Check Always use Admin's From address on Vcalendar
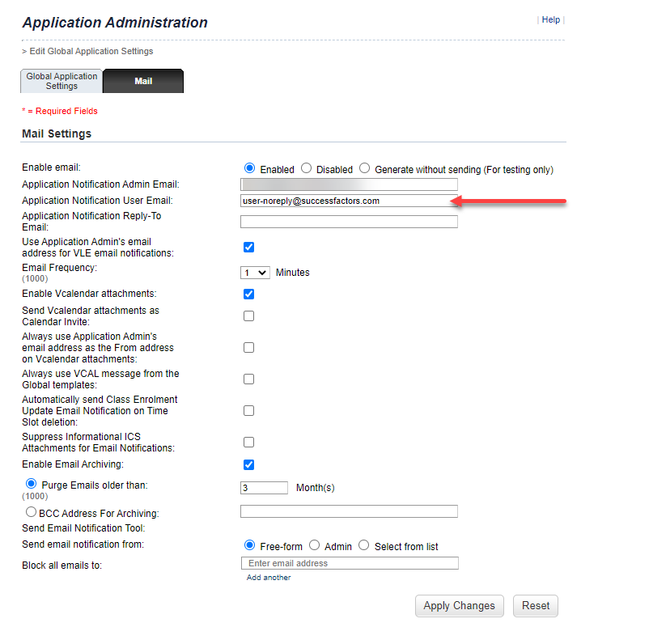Viewport: 649px width, 644px height. tap(248, 347)
